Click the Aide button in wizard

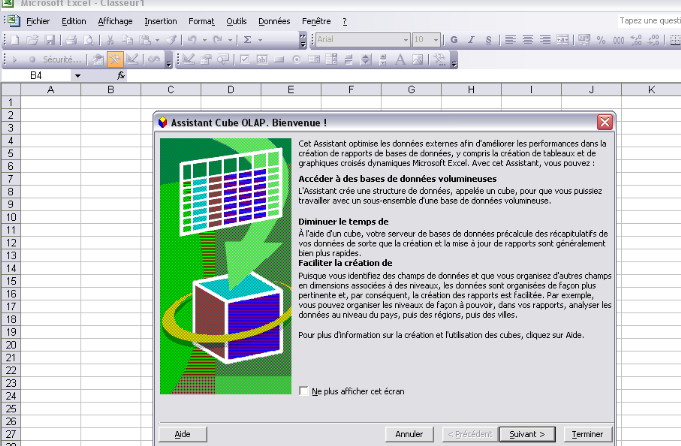tap(183, 434)
